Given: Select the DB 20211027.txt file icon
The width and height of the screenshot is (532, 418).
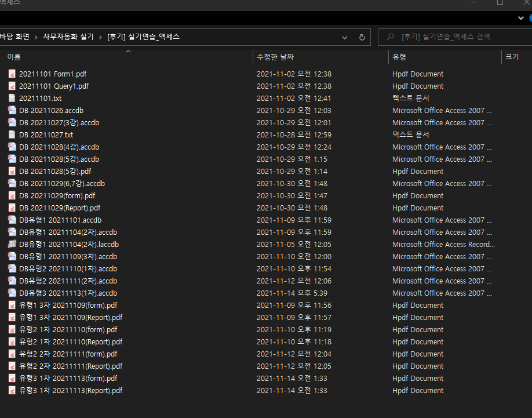Looking at the screenshot, I should click(12, 135).
